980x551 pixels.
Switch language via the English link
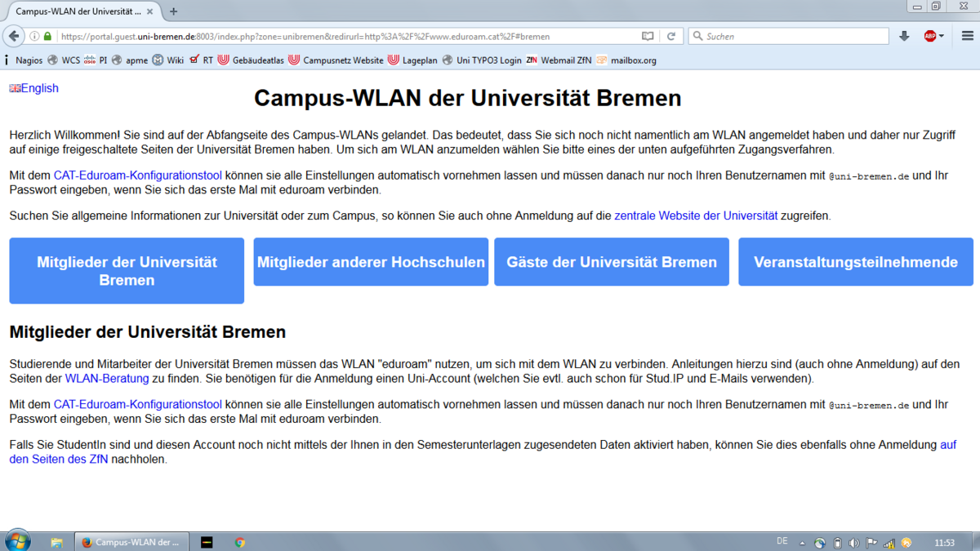point(39,88)
